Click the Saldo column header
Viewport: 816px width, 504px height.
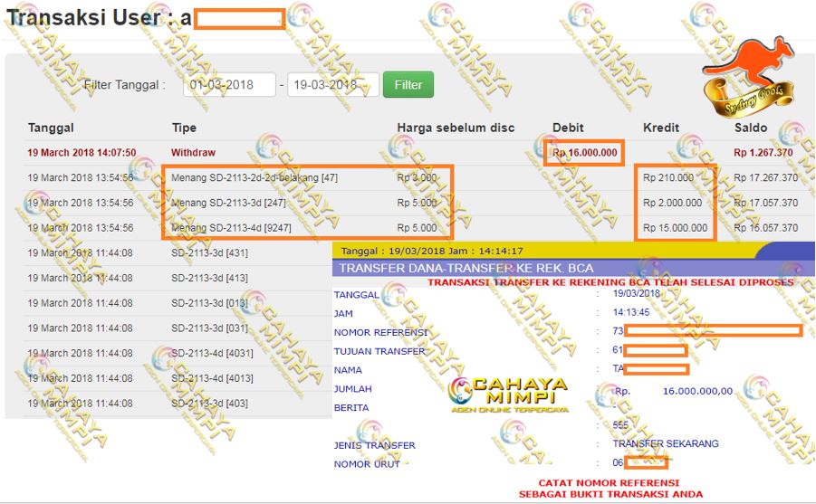pyautogui.click(x=751, y=128)
